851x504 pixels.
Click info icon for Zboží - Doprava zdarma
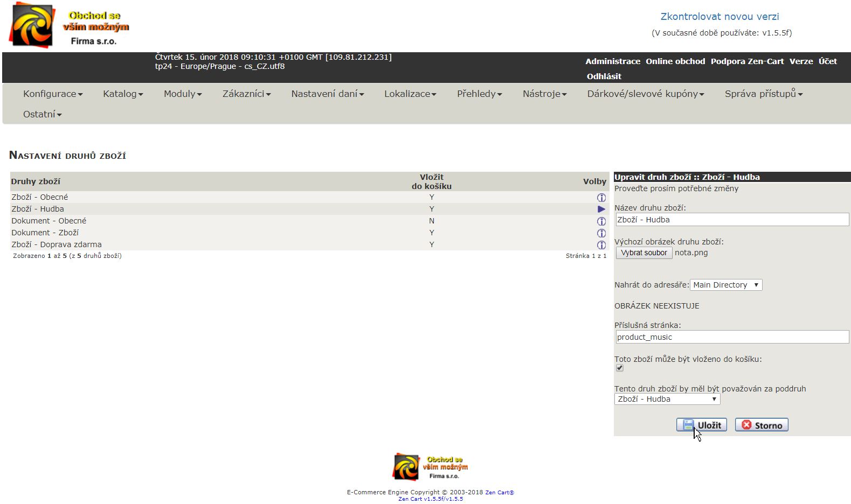601,245
